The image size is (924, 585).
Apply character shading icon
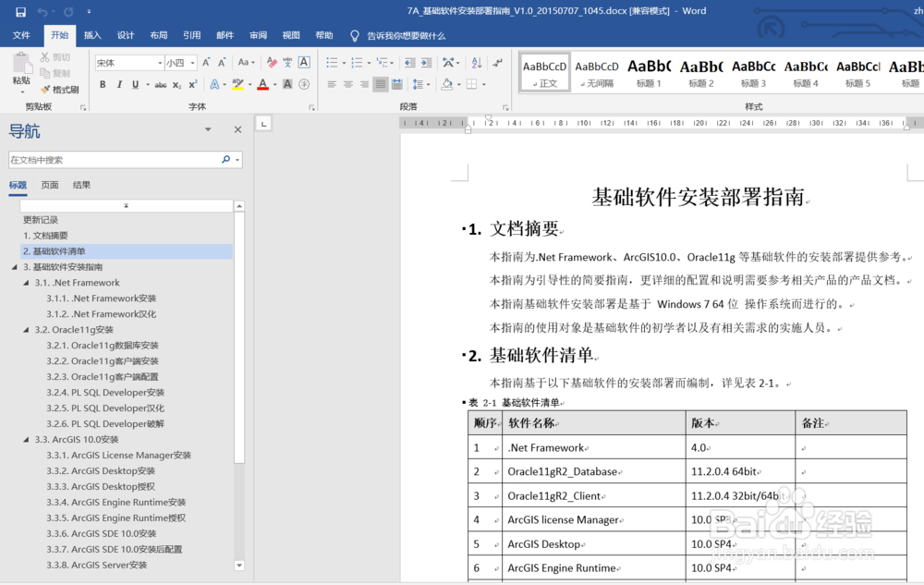tap(287, 84)
